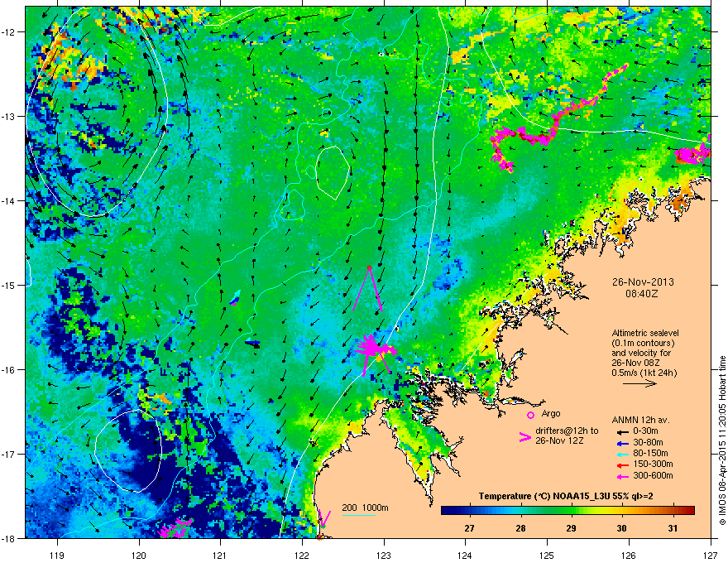Click the 0.5m/s velocity scale arrow

tap(639, 383)
